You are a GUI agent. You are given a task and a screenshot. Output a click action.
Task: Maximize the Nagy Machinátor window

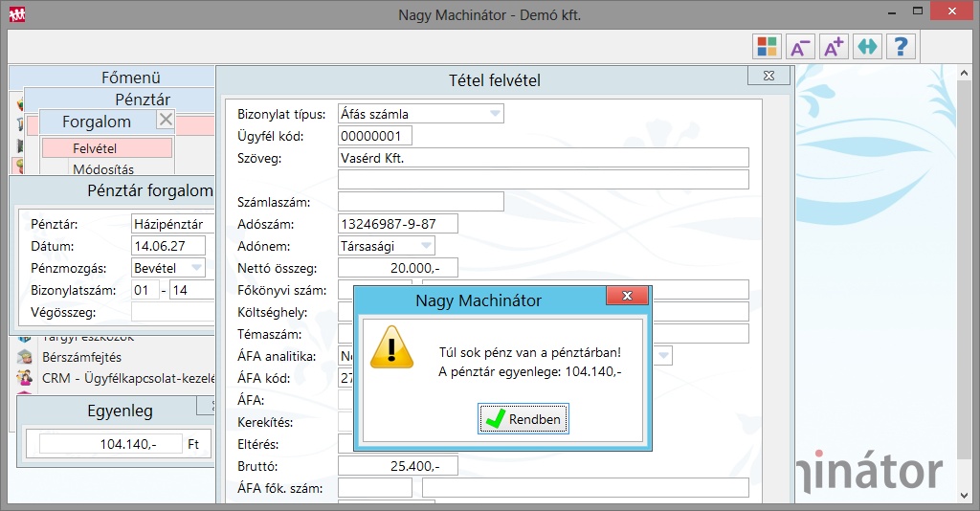click(x=918, y=11)
